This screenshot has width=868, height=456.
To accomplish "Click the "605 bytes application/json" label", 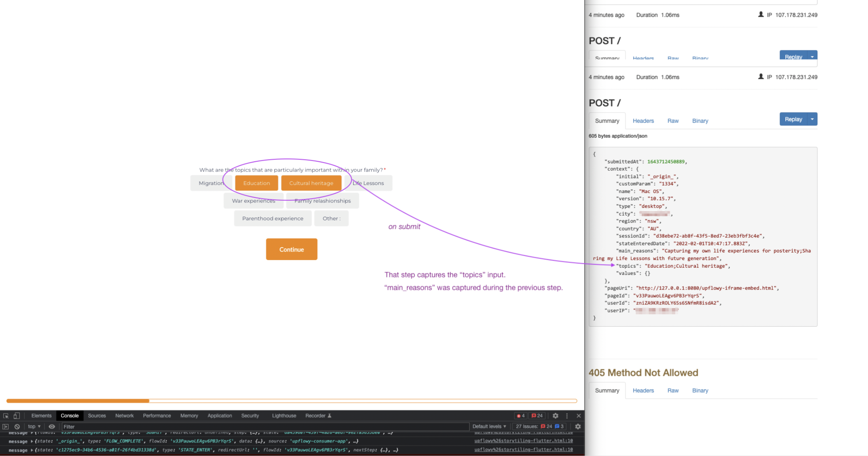I will [x=618, y=136].
